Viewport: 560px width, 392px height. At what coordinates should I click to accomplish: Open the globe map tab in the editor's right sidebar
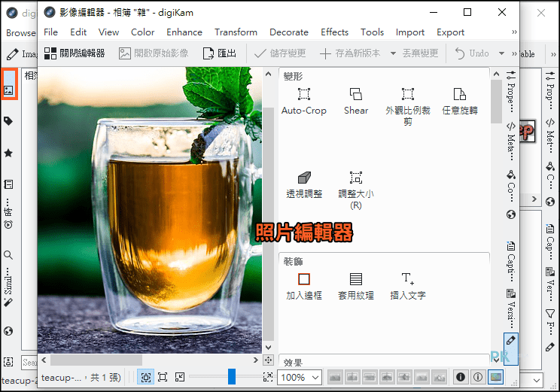point(511,214)
